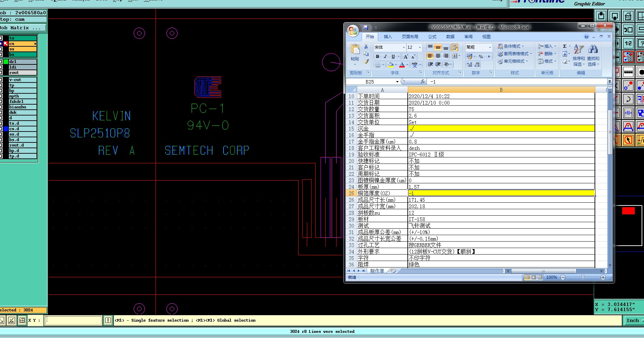Expand the number format dropdown 常规
The image size is (644, 338).
(490, 47)
